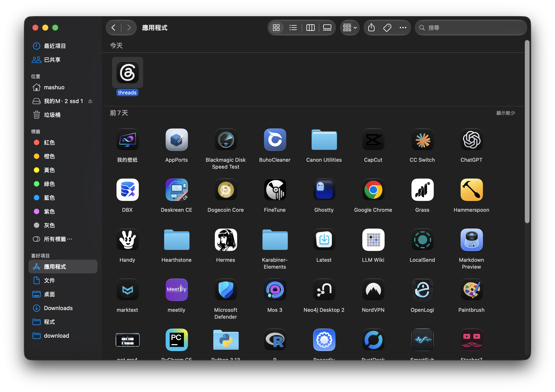Select Hammerspoon application
This screenshot has width=555, height=392.
(471, 190)
